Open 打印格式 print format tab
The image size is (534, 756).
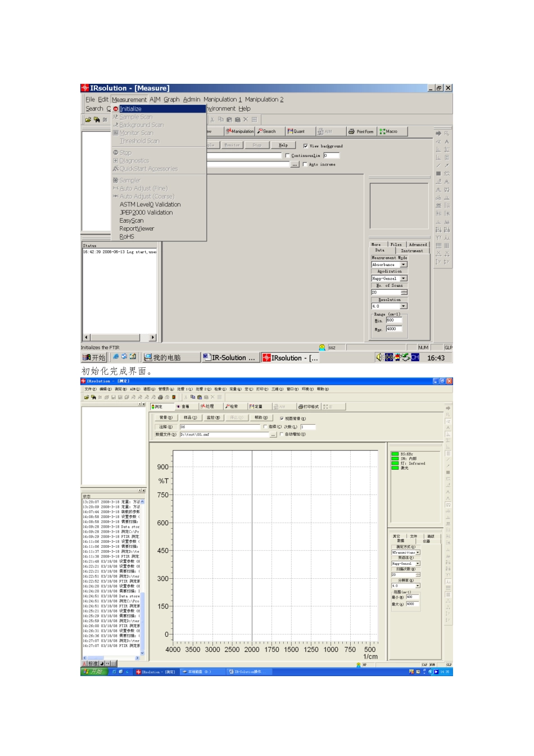coord(309,407)
